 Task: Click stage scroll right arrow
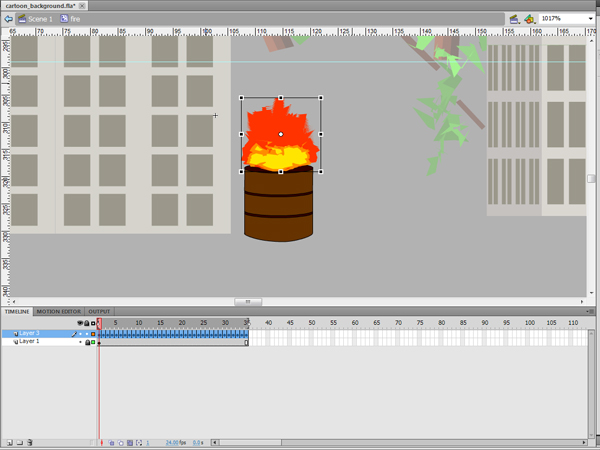coord(582,302)
